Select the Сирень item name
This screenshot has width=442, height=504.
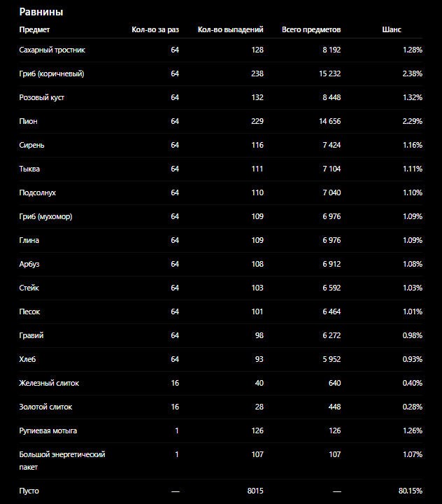click(x=31, y=145)
